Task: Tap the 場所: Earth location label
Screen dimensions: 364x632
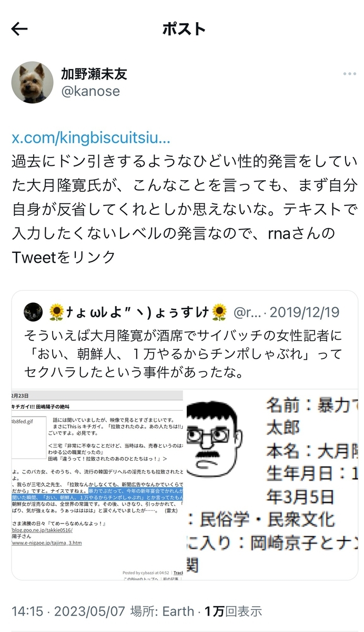Action: (162, 611)
